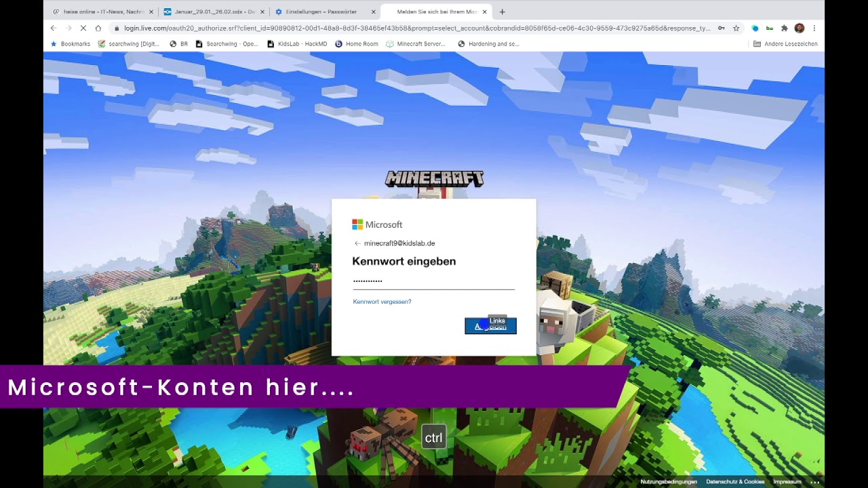Click the blue round extension icon
Image resolution: width=868 pixels, height=488 pixels.
(x=755, y=28)
